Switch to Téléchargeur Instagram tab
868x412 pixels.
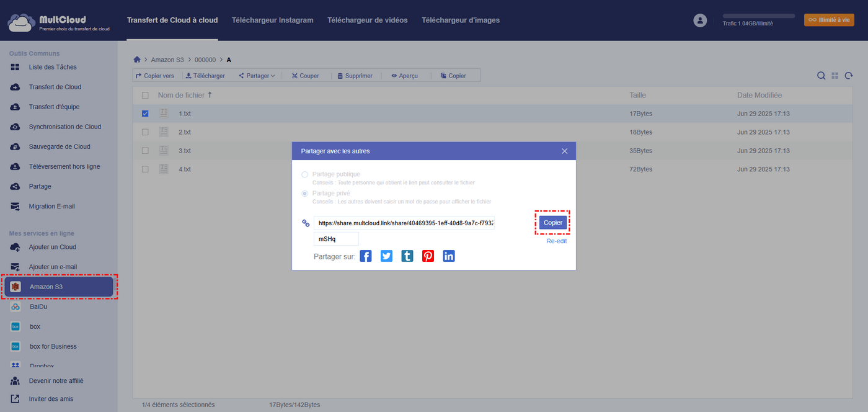click(273, 20)
